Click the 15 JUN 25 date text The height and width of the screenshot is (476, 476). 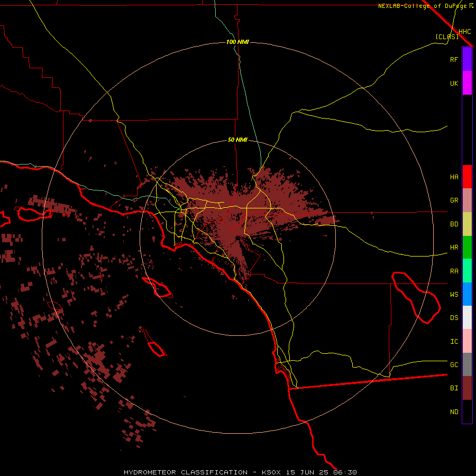pos(307,472)
